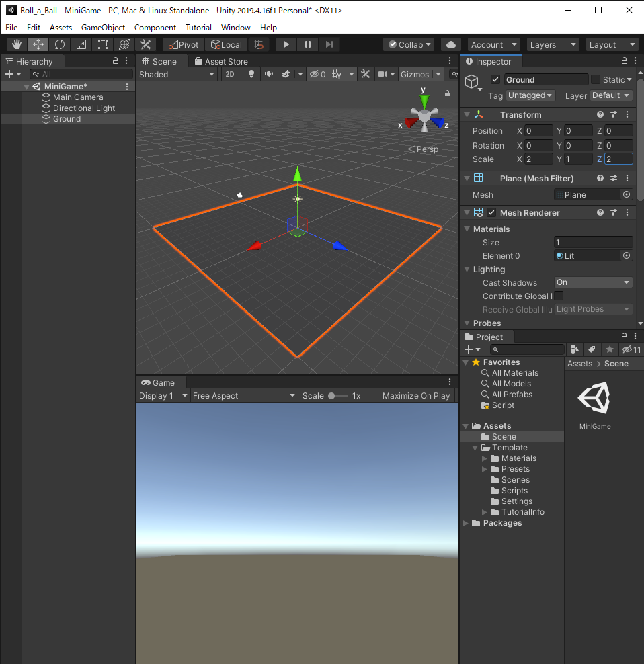The image size is (644, 664).
Task: Select the Game tab
Action: coord(158,382)
